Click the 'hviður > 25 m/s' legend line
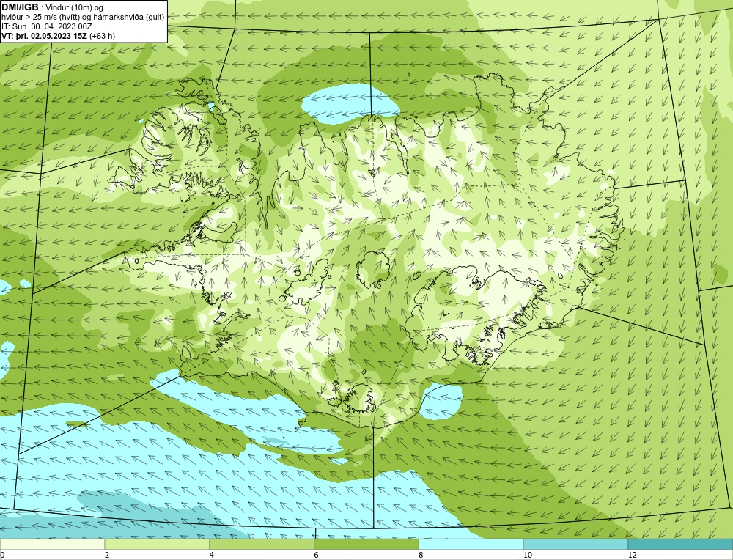The width and height of the screenshot is (733, 560). 84,17
